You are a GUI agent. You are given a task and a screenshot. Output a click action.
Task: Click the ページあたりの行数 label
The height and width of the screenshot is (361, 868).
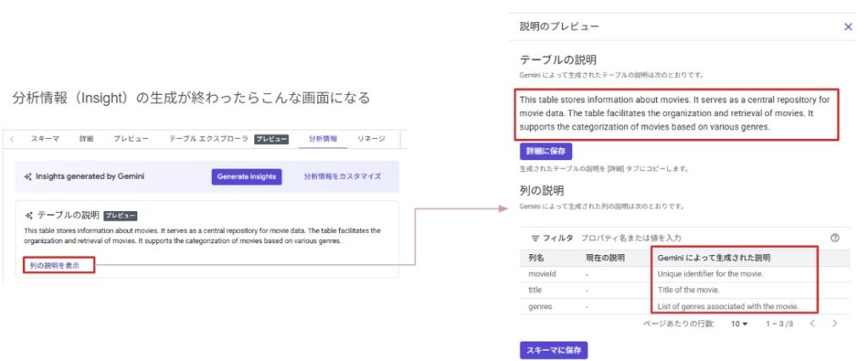678,324
